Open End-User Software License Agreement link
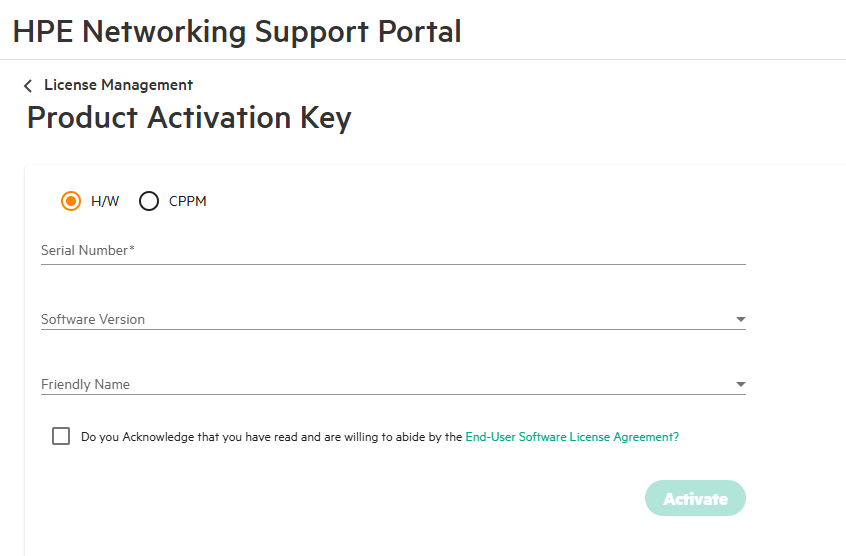This screenshot has height=556, width=846. (x=572, y=437)
